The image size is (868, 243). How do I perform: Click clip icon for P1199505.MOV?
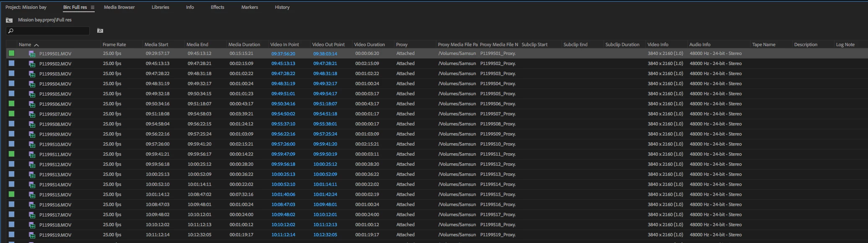[x=32, y=94]
